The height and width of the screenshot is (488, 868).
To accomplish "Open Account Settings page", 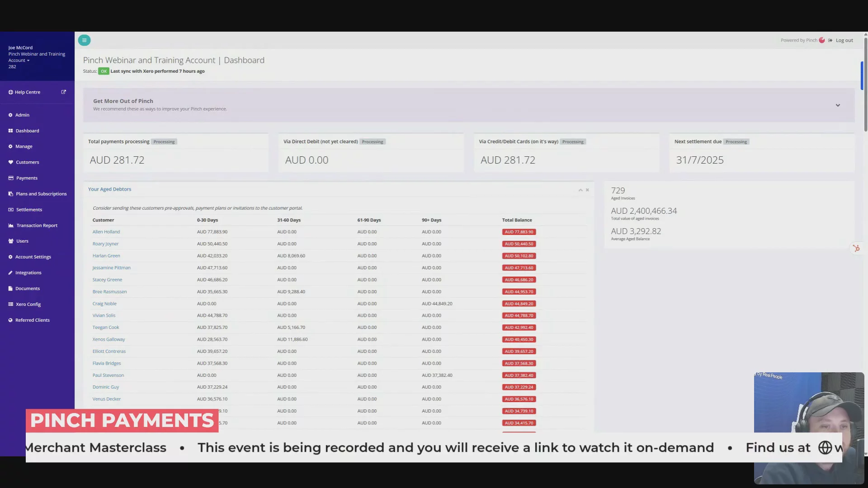I will click(33, 257).
